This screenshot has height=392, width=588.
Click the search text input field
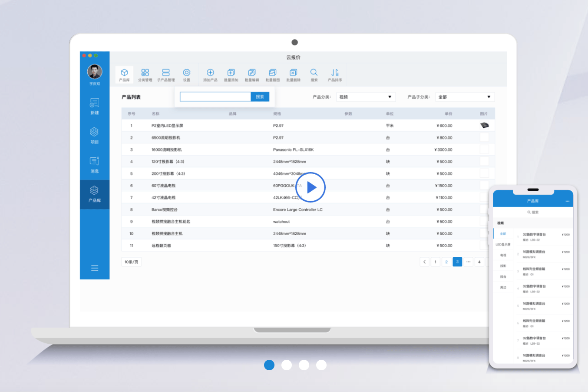215,96
